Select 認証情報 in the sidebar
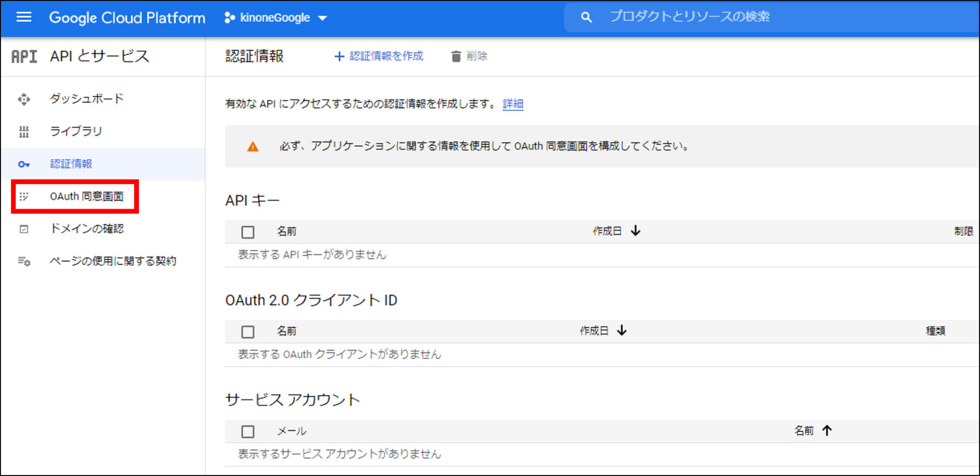 pyautogui.click(x=71, y=164)
